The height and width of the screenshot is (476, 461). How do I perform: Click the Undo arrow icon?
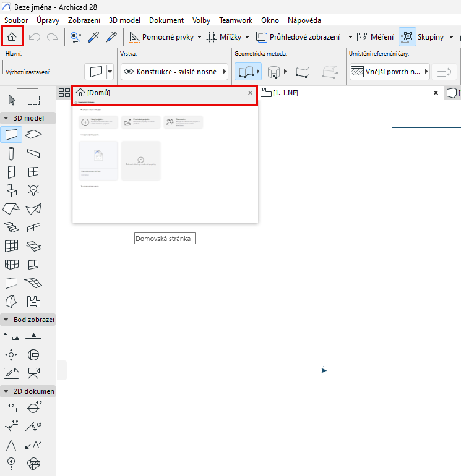click(x=34, y=37)
